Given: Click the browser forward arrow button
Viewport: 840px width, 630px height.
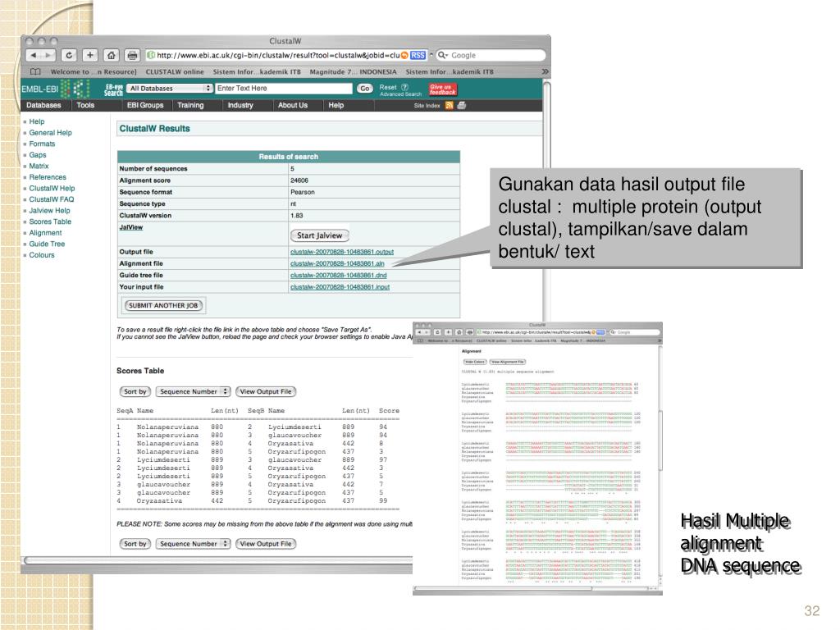Looking at the screenshot, I should tap(48, 55).
